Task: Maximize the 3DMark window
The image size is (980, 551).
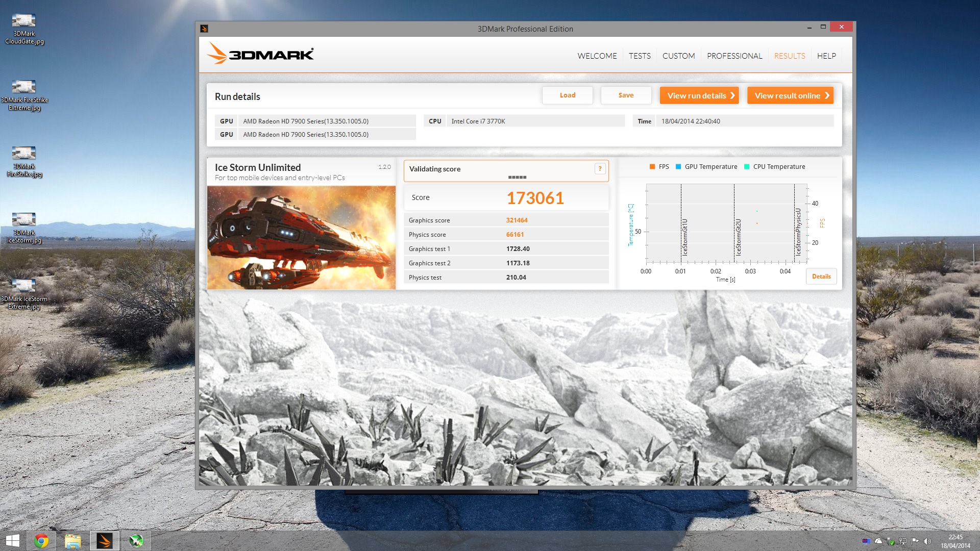Action: coord(823,27)
